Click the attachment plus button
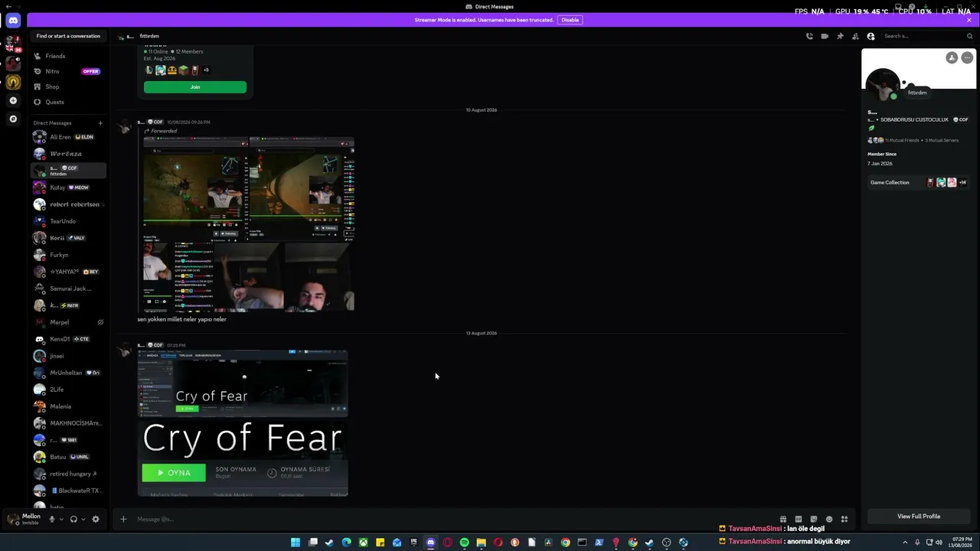 tap(122, 520)
